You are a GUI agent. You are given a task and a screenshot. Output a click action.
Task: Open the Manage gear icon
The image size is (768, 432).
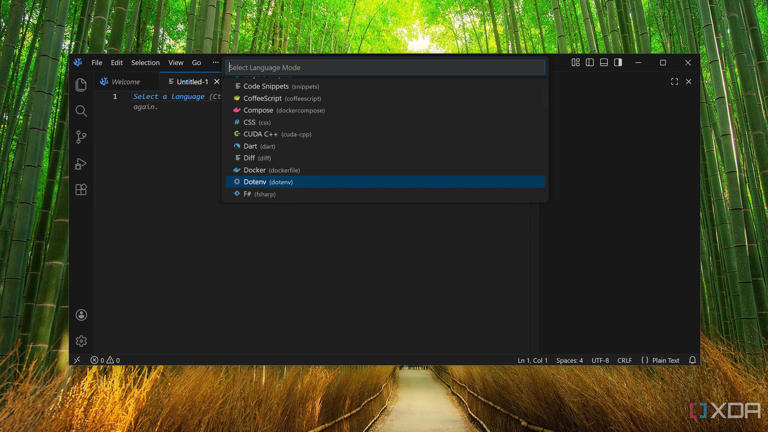[81, 340]
